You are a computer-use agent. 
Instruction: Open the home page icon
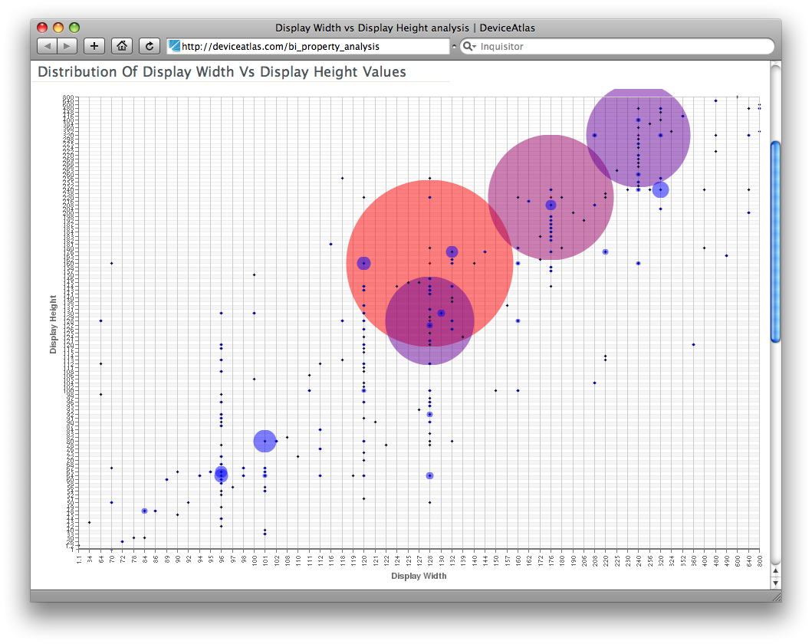[x=122, y=46]
